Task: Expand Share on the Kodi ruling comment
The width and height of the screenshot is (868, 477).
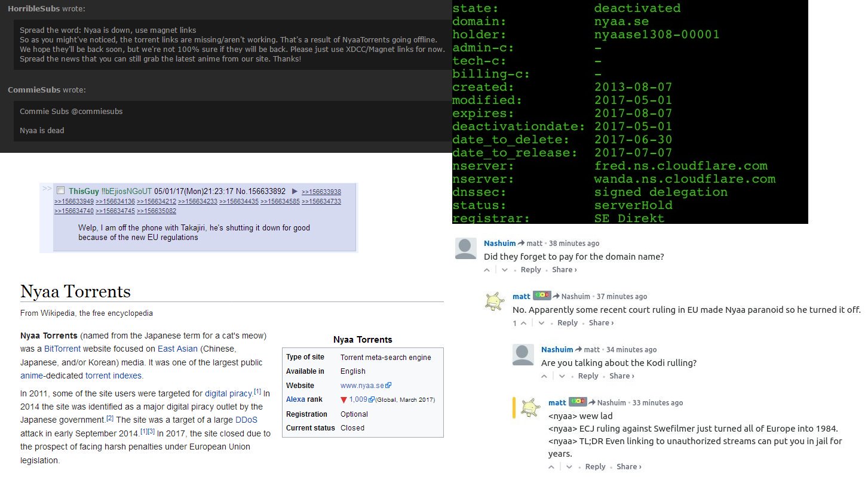Action: tap(622, 376)
